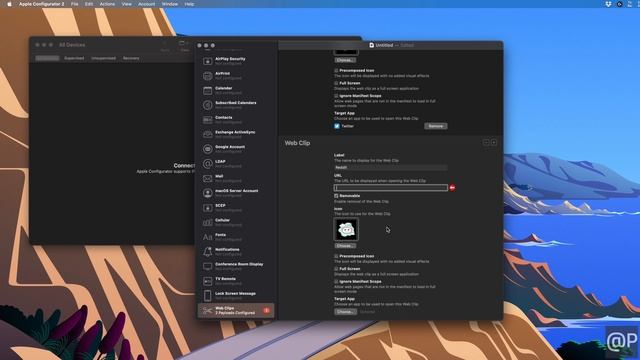Select the TV Remote payload icon
The image size is (640, 360).
click(x=207, y=281)
